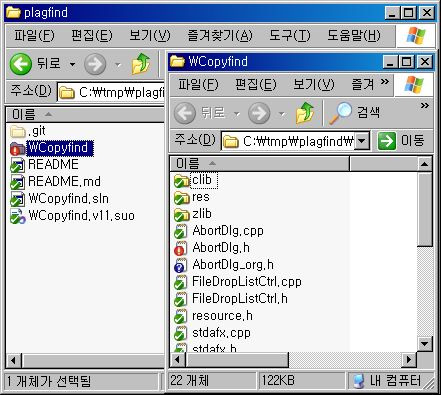Open the res folder icon
Viewport: 441px width, 395px height.
182,198
